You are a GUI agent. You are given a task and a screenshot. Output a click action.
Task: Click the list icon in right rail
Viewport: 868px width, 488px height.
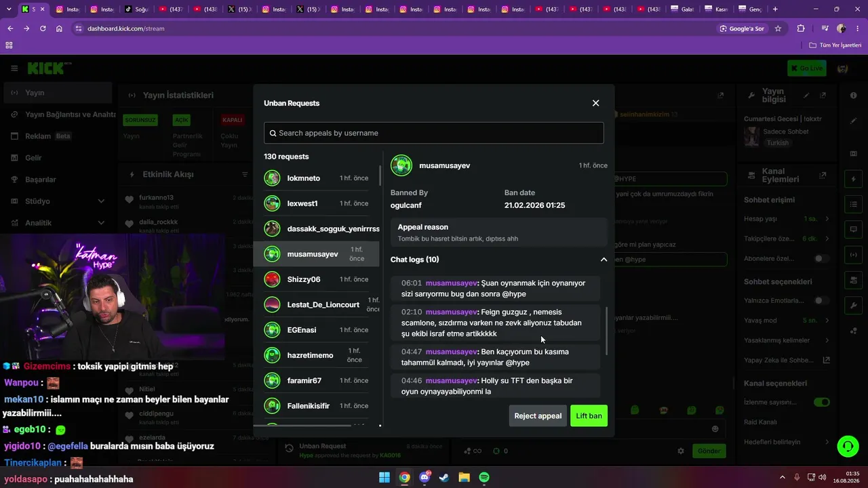[x=853, y=205]
